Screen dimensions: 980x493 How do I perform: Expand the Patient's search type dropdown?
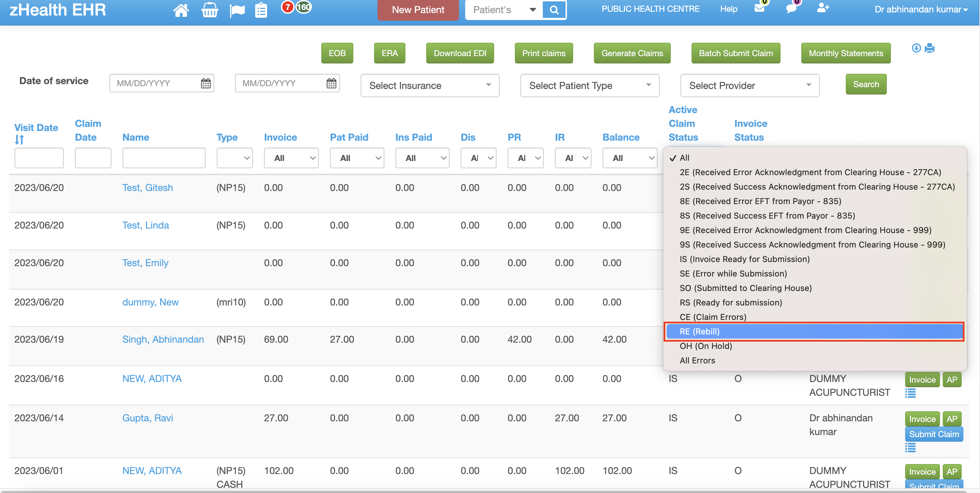(x=532, y=10)
